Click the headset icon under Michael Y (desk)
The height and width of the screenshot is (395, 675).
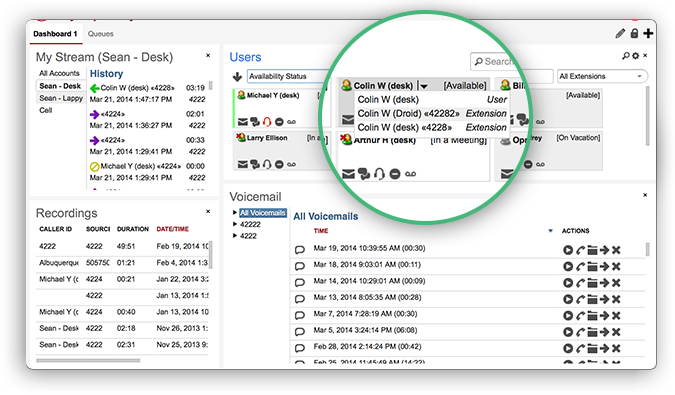point(267,122)
